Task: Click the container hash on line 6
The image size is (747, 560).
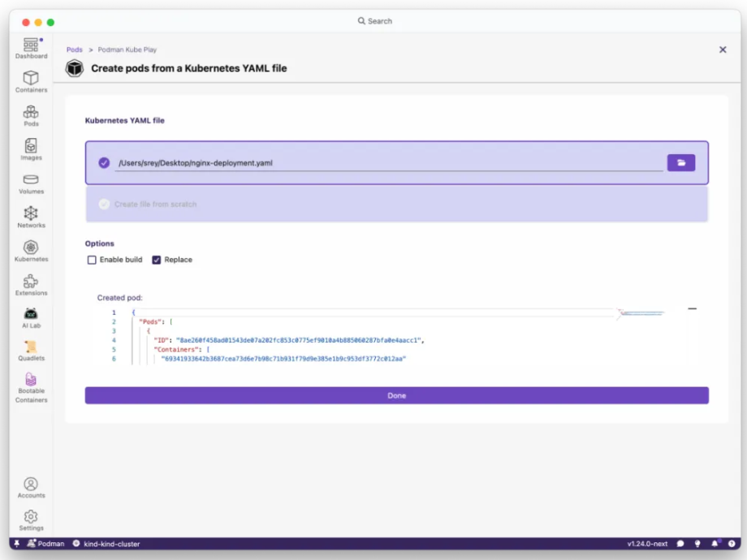Action: pos(283,359)
